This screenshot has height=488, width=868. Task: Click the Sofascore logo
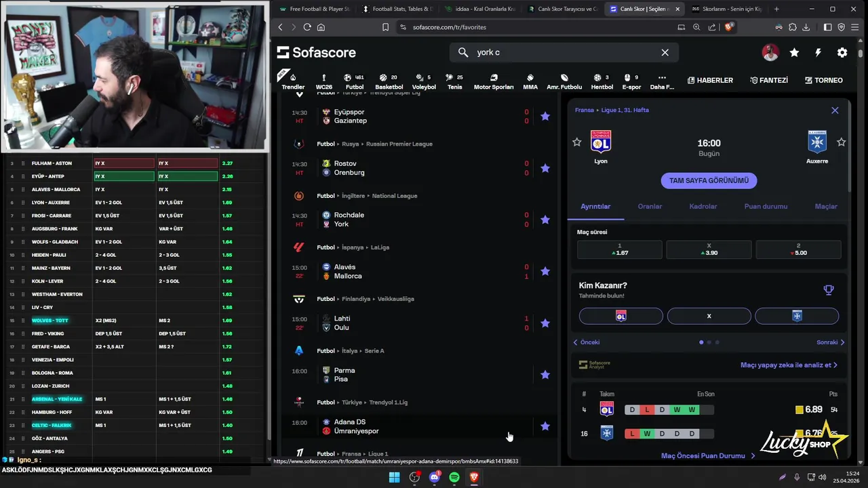pyautogui.click(x=316, y=52)
